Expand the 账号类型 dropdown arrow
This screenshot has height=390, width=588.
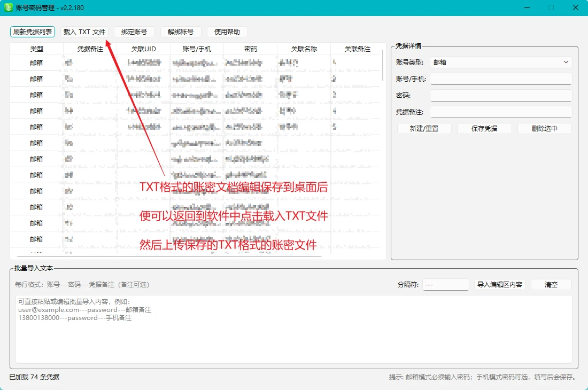tap(566, 62)
